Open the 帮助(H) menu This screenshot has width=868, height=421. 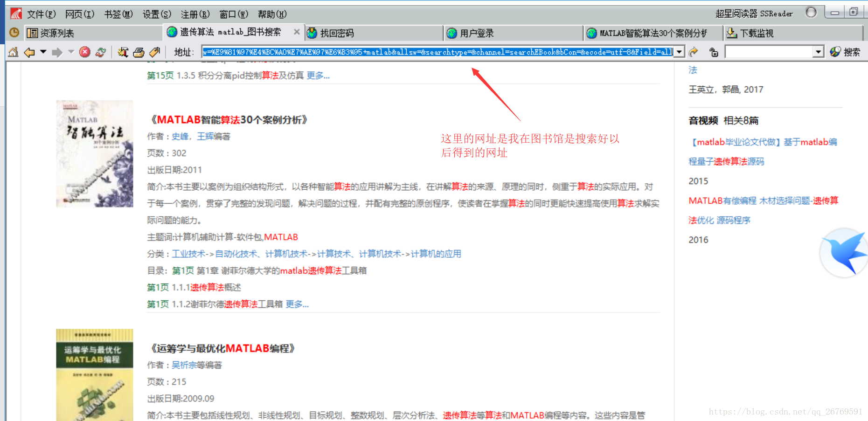(272, 14)
